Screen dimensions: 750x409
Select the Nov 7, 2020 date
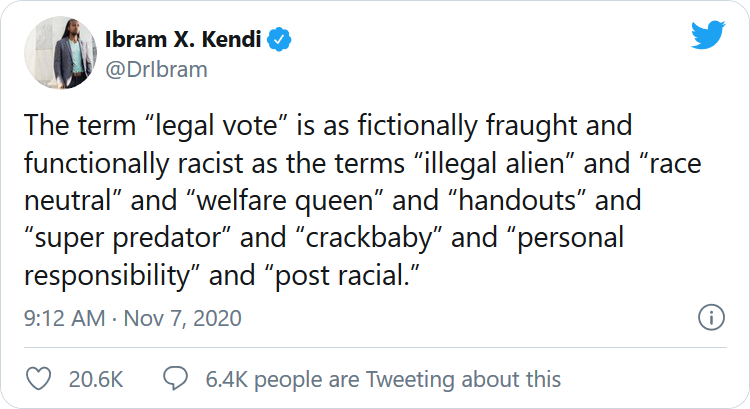pyautogui.click(x=183, y=319)
